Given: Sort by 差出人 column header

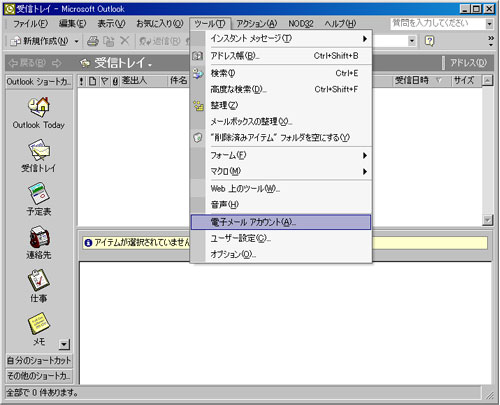Looking at the screenshot, I should tap(143, 81).
